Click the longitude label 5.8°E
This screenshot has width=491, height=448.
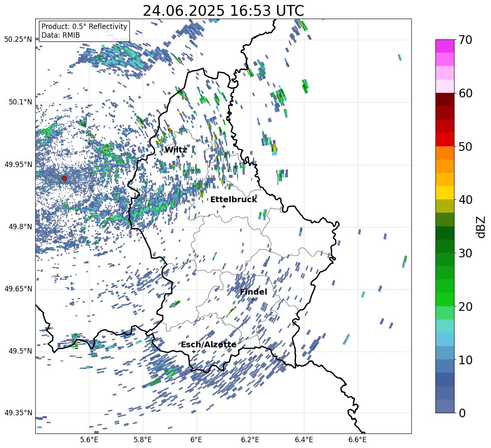(143, 440)
